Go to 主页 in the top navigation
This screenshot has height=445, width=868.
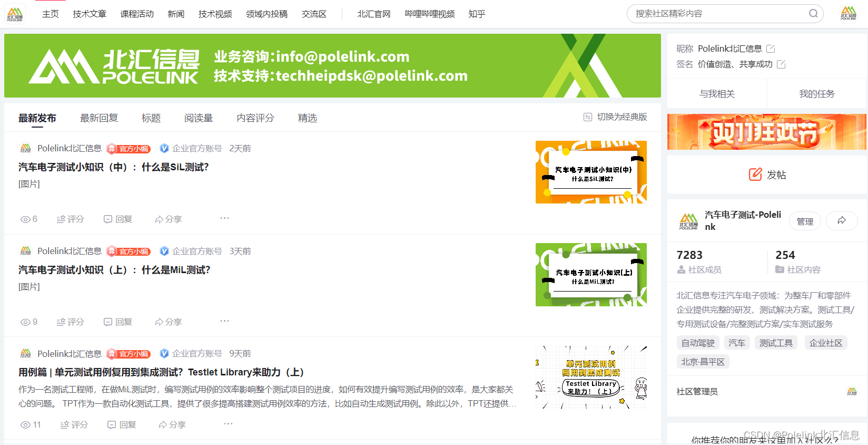point(51,14)
